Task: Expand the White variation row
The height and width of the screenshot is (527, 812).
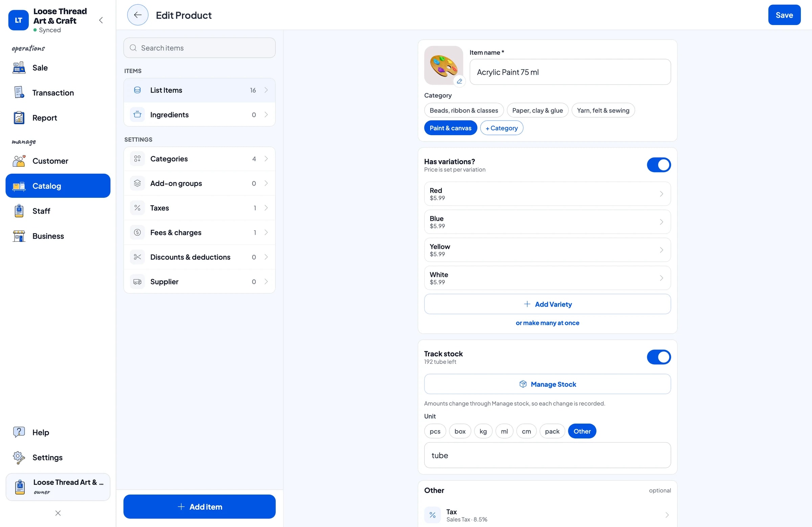Action: (547, 278)
